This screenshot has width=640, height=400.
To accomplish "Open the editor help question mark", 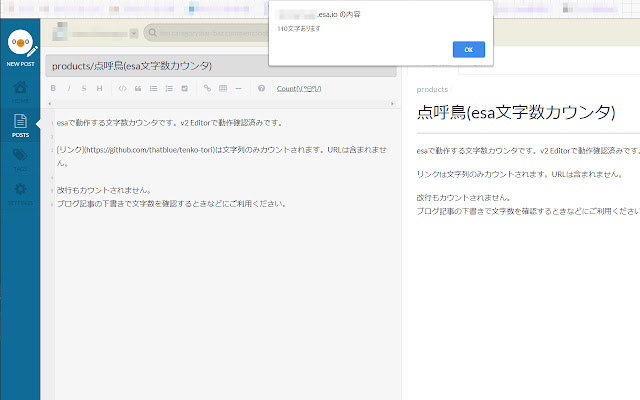I will coord(261,88).
